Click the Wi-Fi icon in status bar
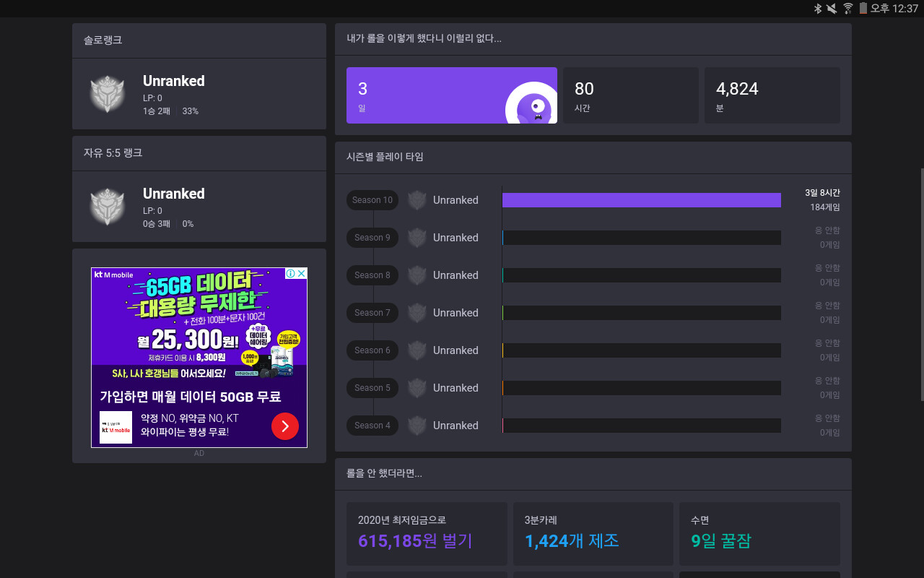 tap(848, 8)
